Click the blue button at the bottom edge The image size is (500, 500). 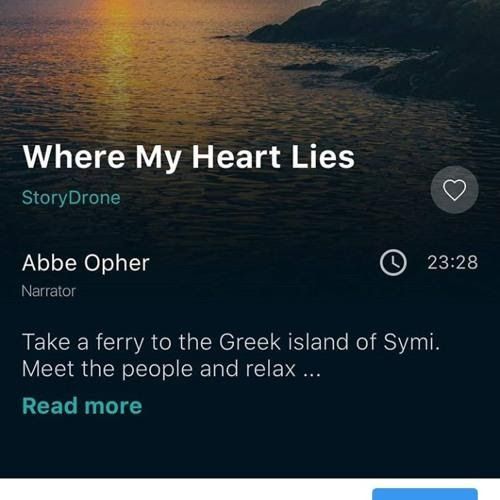pyautogui.click(x=425, y=494)
